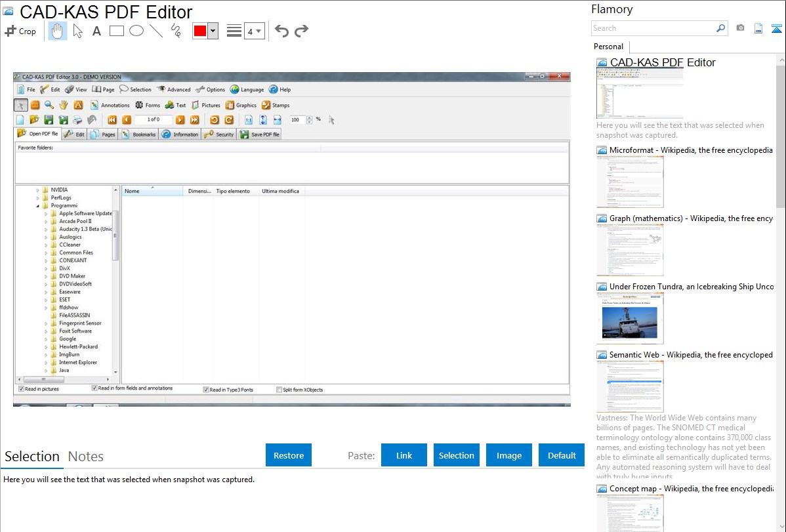The image size is (786, 532).
Task: Activate the hand pan tool in Flamory toolbar
Action: (x=57, y=31)
